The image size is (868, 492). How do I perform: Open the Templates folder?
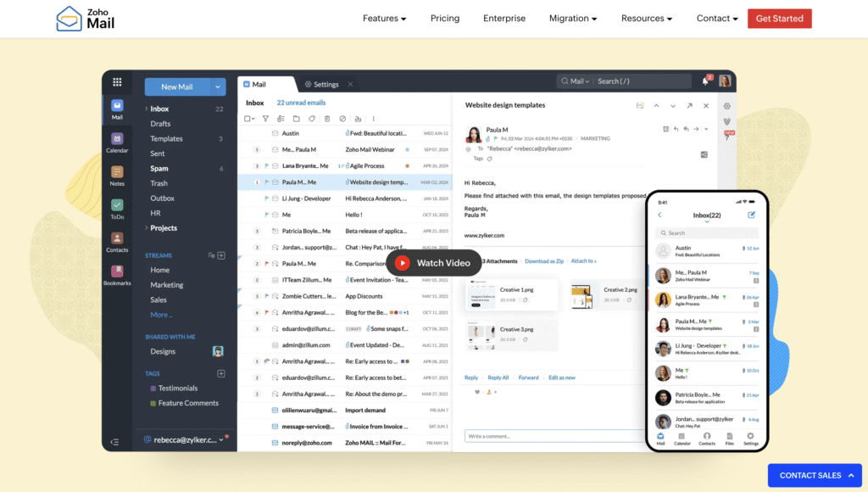pos(166,138)
